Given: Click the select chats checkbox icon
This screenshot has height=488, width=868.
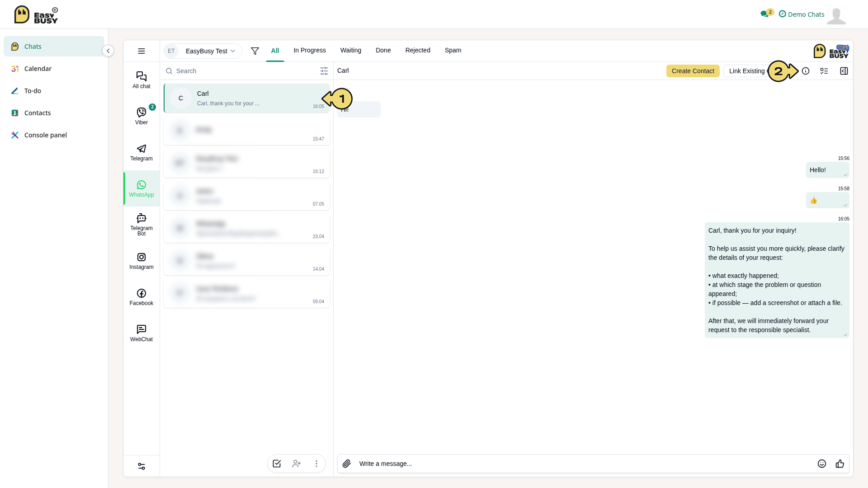Looking at the screenshot, I should click(x=277, y=464).
